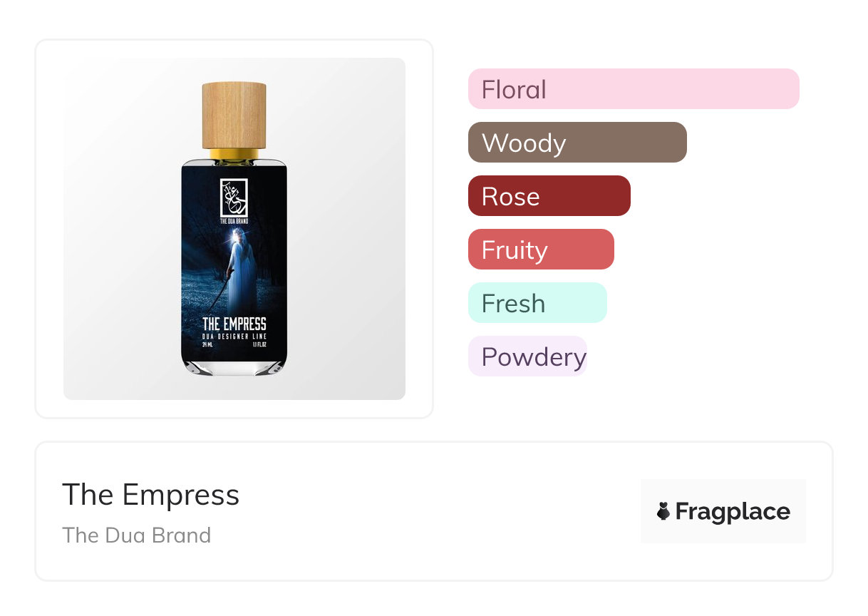This screenshot has width=868, height=616.
Task: Click THE EMPRESS text on the bottle label
Action: pos(234,324)
